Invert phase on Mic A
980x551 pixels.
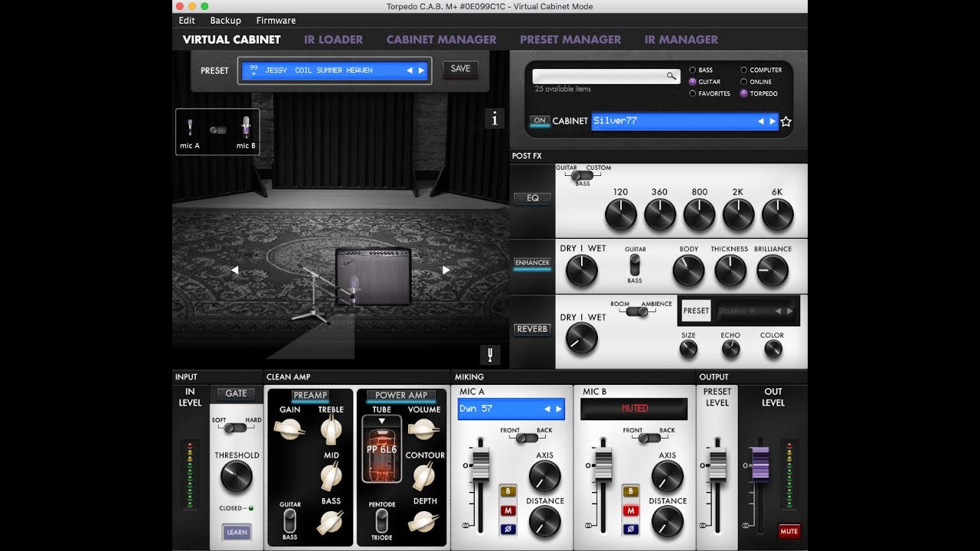(x=506, y=528)
